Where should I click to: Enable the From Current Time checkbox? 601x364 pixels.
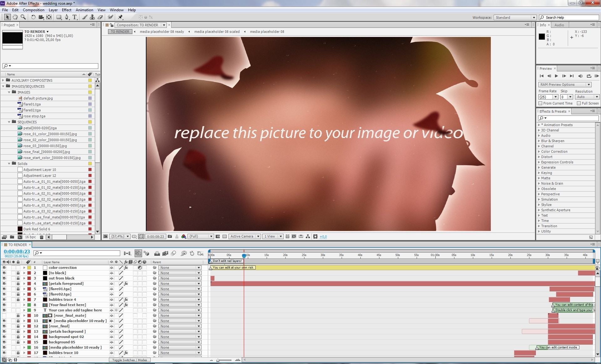pos(540,103)
